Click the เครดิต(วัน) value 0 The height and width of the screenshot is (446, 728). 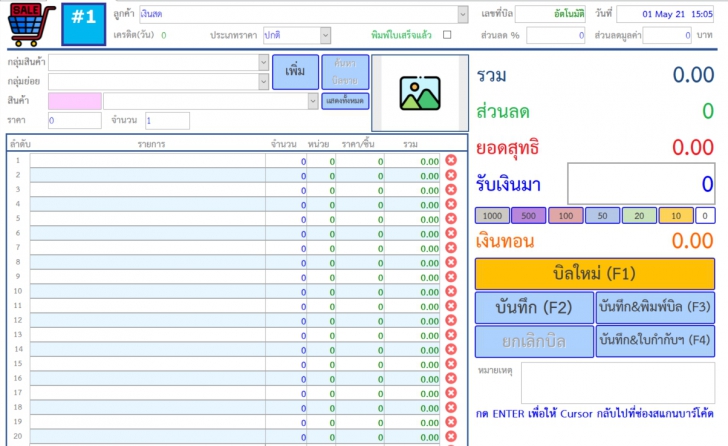pos(163,35)
